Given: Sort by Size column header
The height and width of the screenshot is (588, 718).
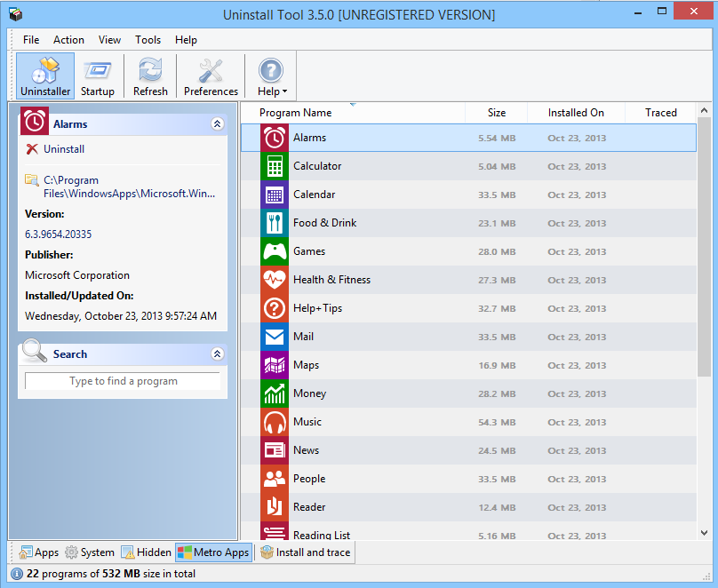Looking at the screenshot, I should pos(497,113).
